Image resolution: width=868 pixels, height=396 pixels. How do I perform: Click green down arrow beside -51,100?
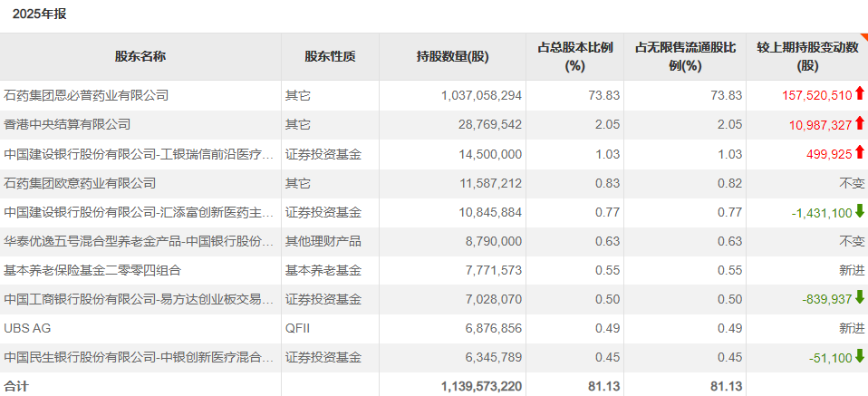click(x=859, y=356)
